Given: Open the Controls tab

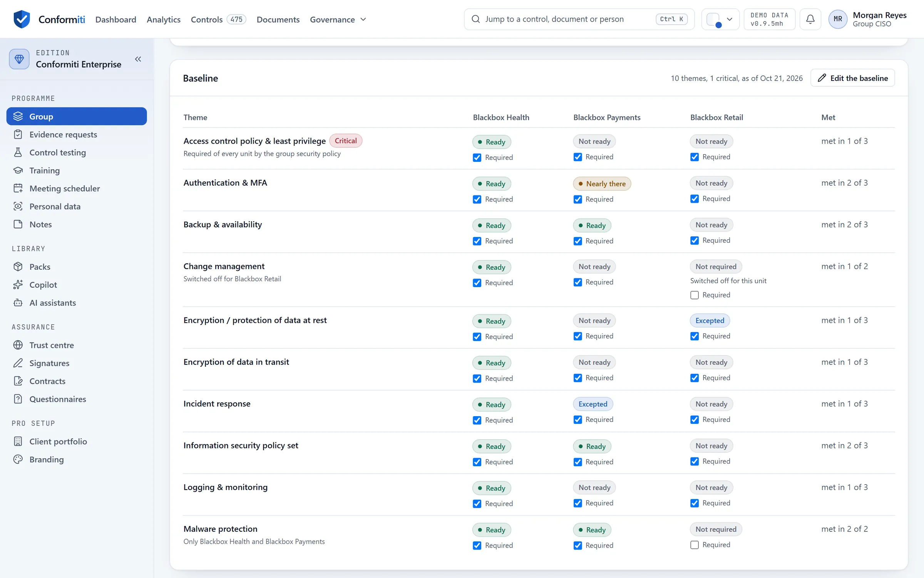Looking at the screenshot, I should [218, 19].
